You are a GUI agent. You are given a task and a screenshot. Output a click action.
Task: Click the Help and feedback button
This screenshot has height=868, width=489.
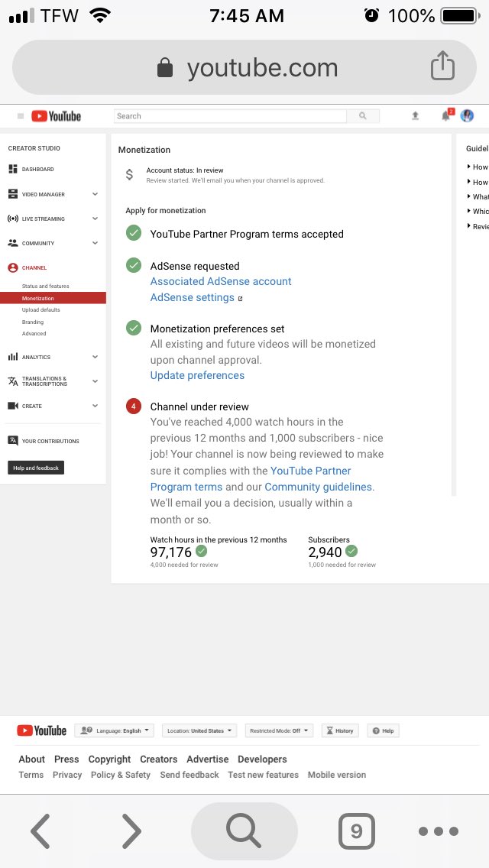pos(36,468)
